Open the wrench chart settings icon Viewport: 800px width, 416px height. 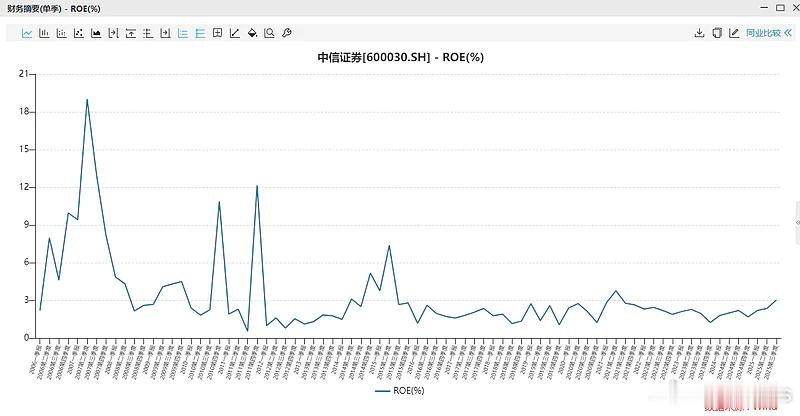point(287,33)
